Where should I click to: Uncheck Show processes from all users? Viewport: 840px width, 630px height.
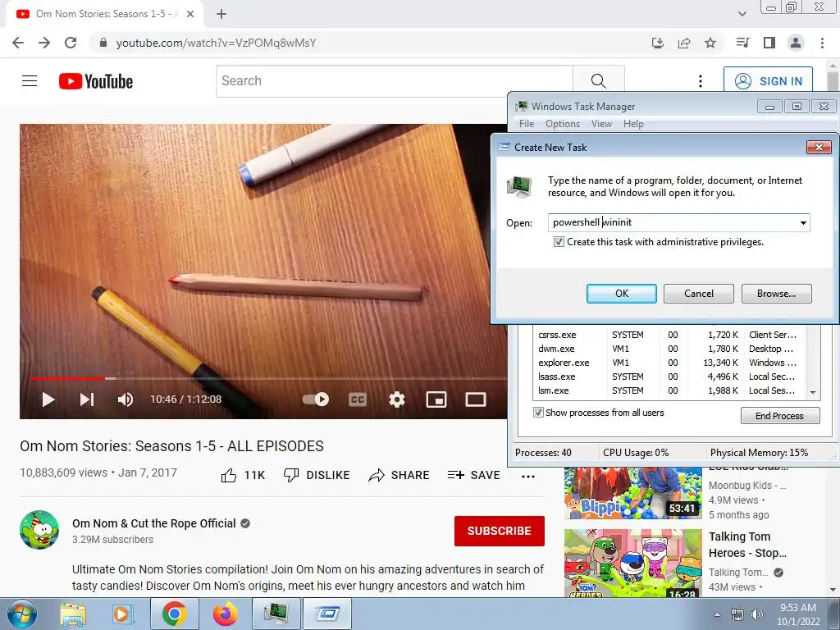538,413
